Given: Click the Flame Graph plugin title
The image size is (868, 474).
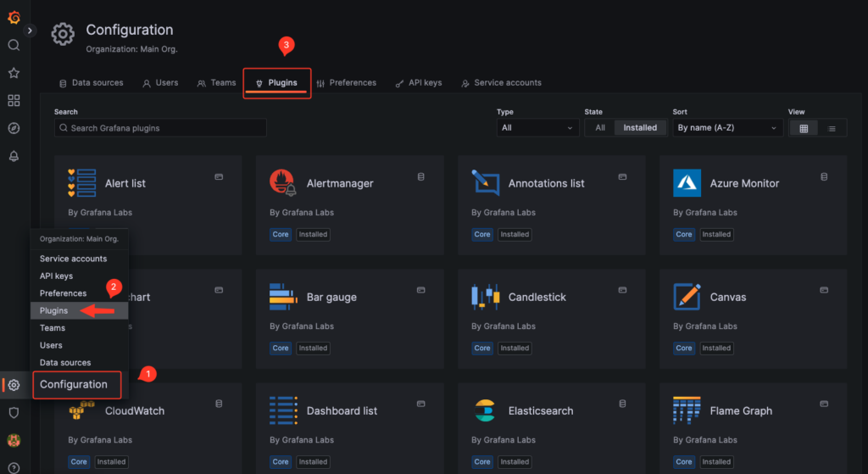Looking at the screenshot, I should coord(741,411).
